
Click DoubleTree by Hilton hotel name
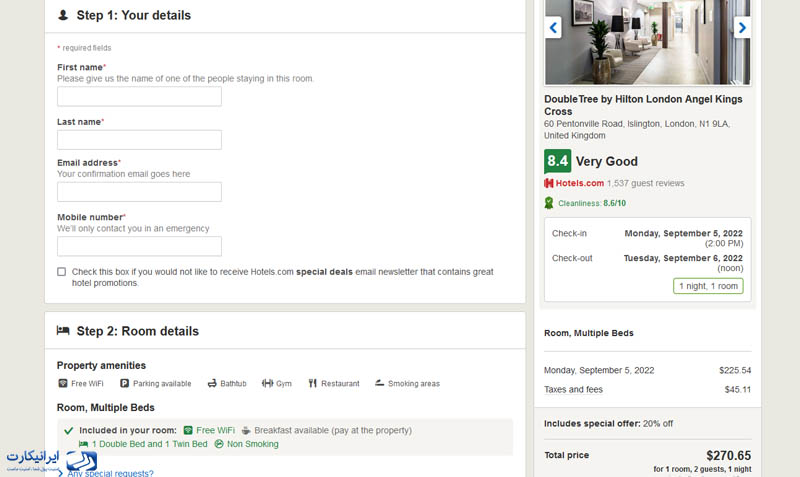pyautogui.click(x=643, y=105)
